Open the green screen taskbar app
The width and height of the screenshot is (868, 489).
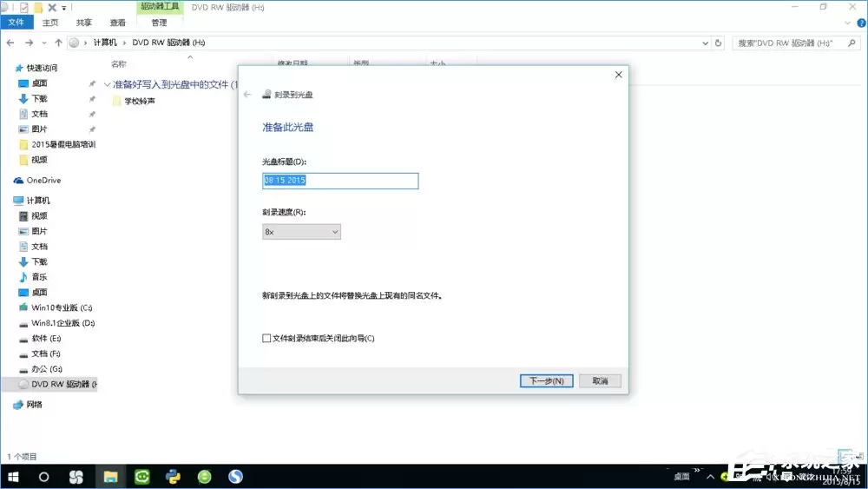click(x=141, y=477)
